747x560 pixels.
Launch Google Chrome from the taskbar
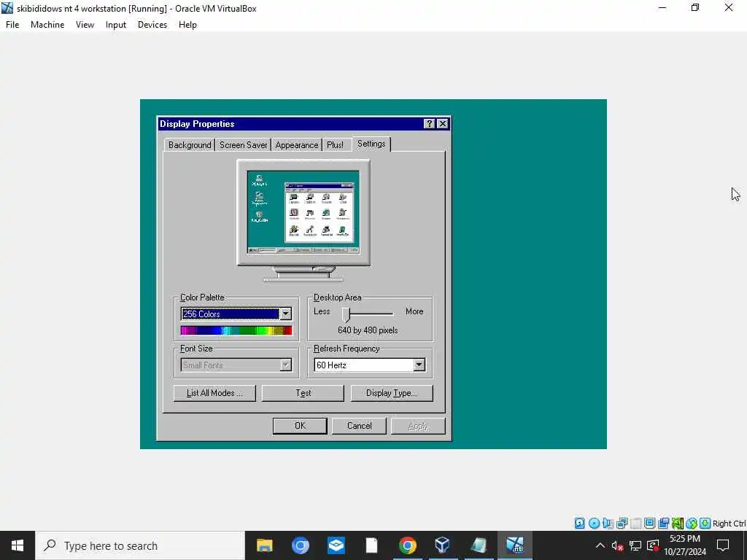coord(407,545)
